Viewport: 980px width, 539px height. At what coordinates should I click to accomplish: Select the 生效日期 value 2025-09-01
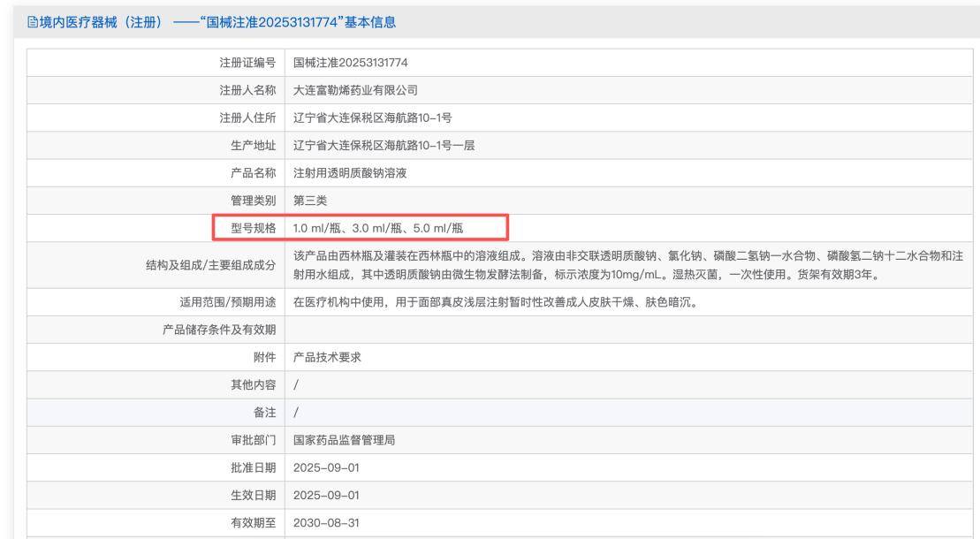326,495
